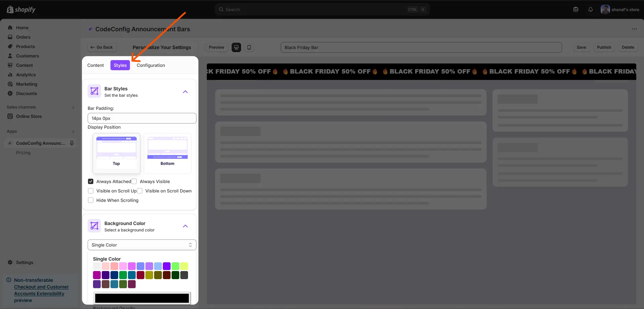This screenshot has height=309, width=644.
Task: Delete the announcement bar
Action: point(628,47)
